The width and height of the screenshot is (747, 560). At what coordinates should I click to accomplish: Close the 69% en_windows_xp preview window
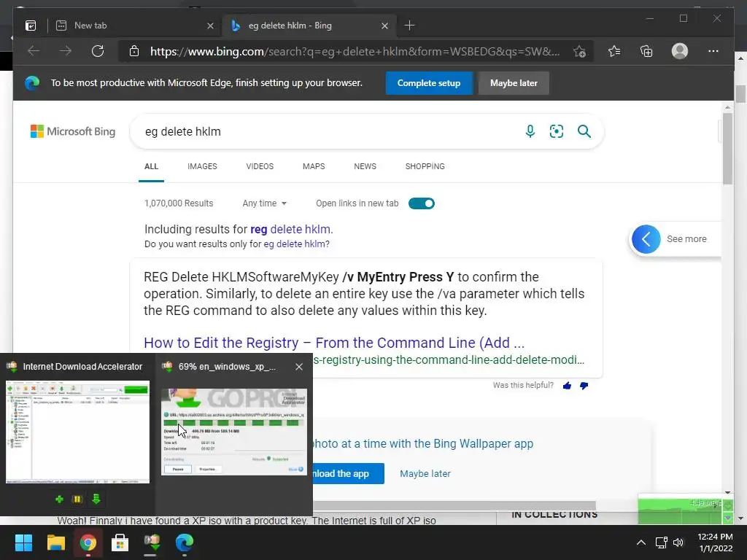tap(298, 367)
